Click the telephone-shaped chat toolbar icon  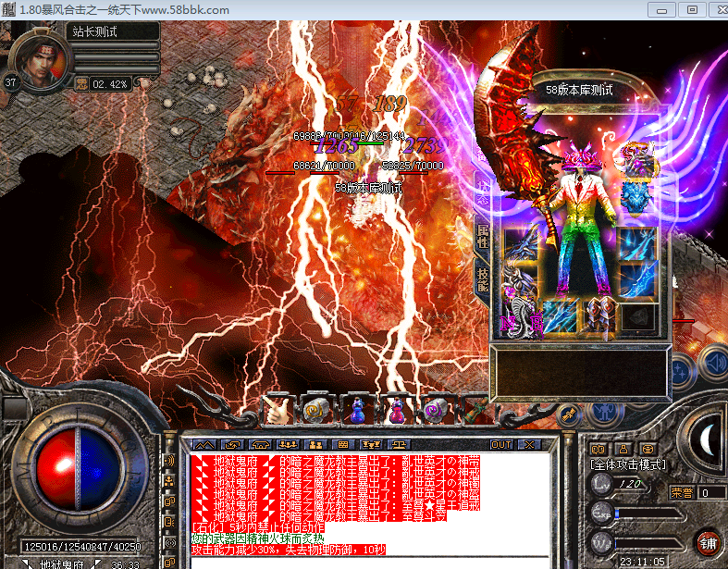pos(260,445)
